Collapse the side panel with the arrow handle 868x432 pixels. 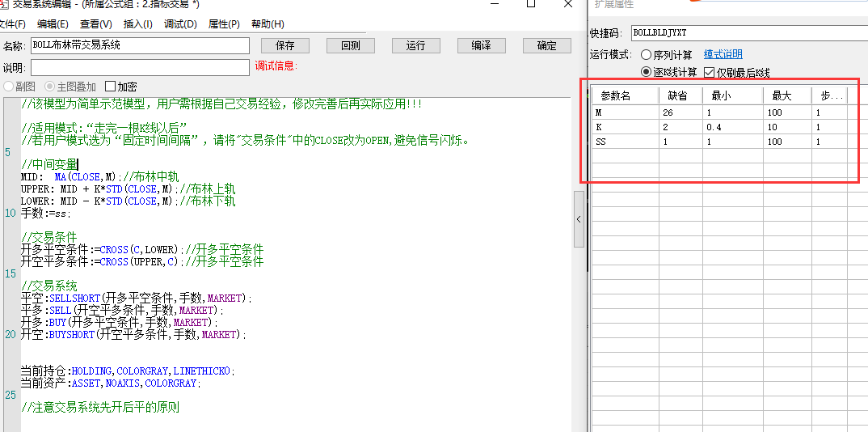point(579,219)
